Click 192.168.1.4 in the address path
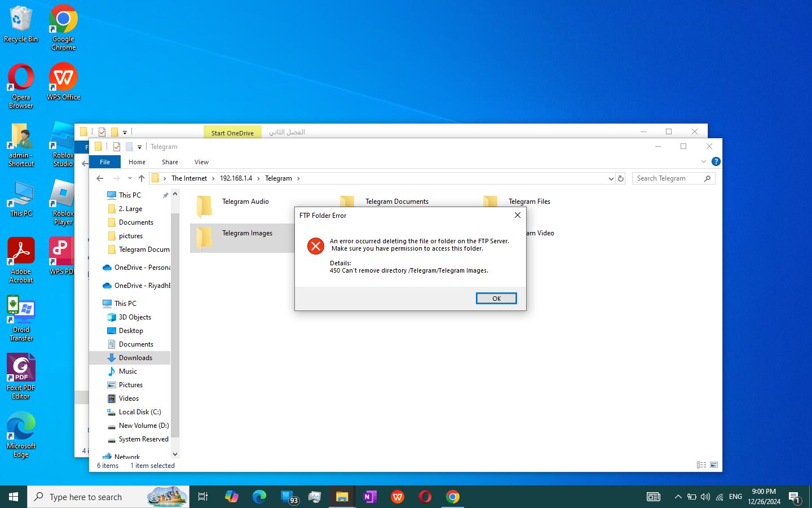Image resolution: width=812 pixels, height=508 pixels. [236, 178]
